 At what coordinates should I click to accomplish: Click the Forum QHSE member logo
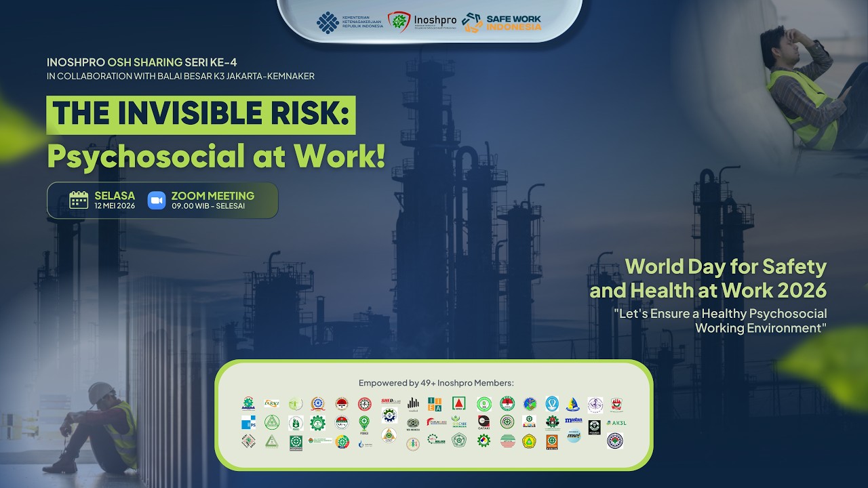436,422
